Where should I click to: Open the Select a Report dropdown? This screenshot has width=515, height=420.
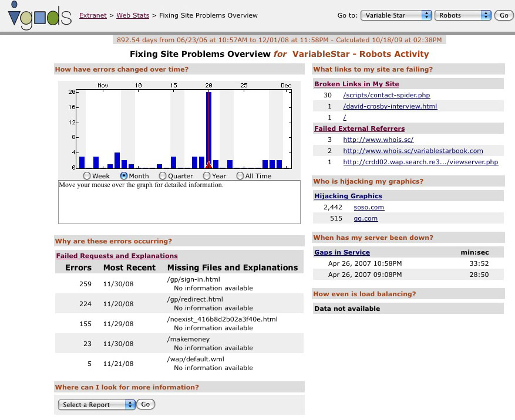tap(96, 405)
